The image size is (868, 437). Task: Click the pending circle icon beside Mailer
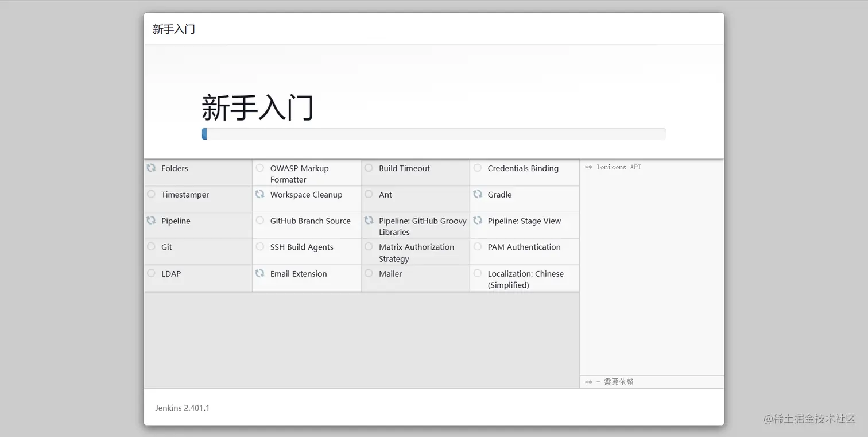[x=369, y=273]
